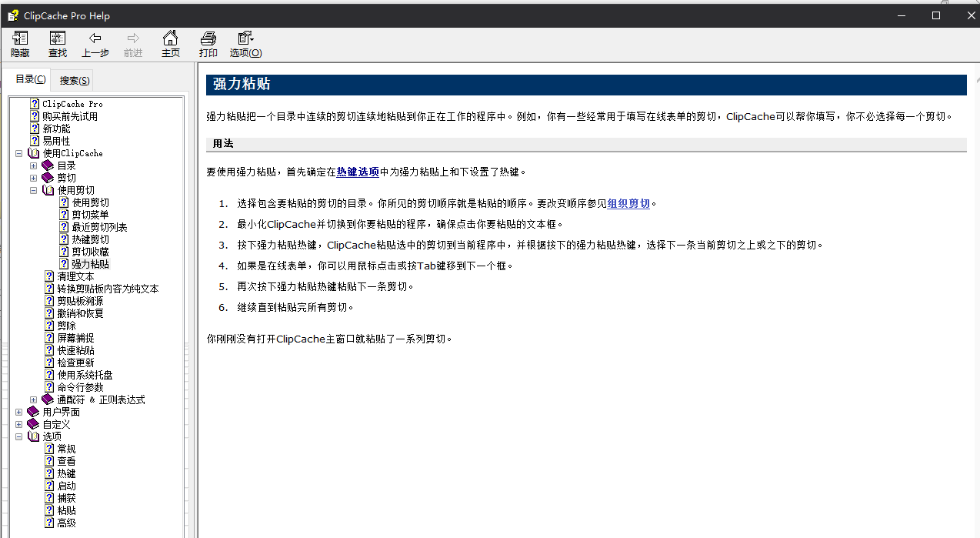Select the 目录 tab
The height and width of the screenshot is (538, 980).
coord(31,79)
